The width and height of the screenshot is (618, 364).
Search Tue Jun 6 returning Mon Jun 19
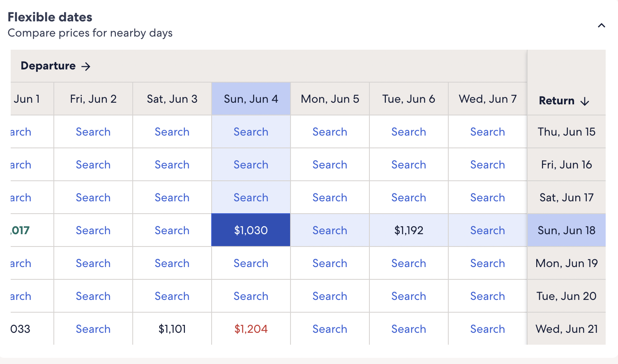tap(409, 263)
